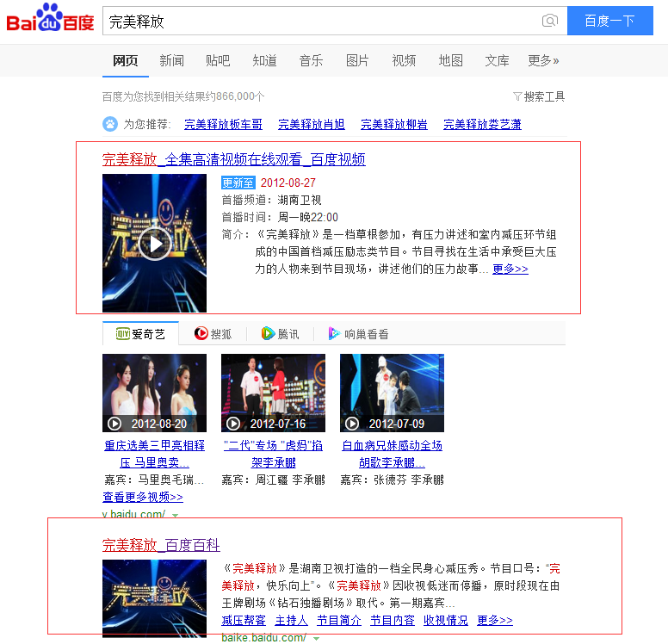This screenshot has height=644, width=668.
Task: Open 主持人 sub-link
Action: click(x=292, y=620)
